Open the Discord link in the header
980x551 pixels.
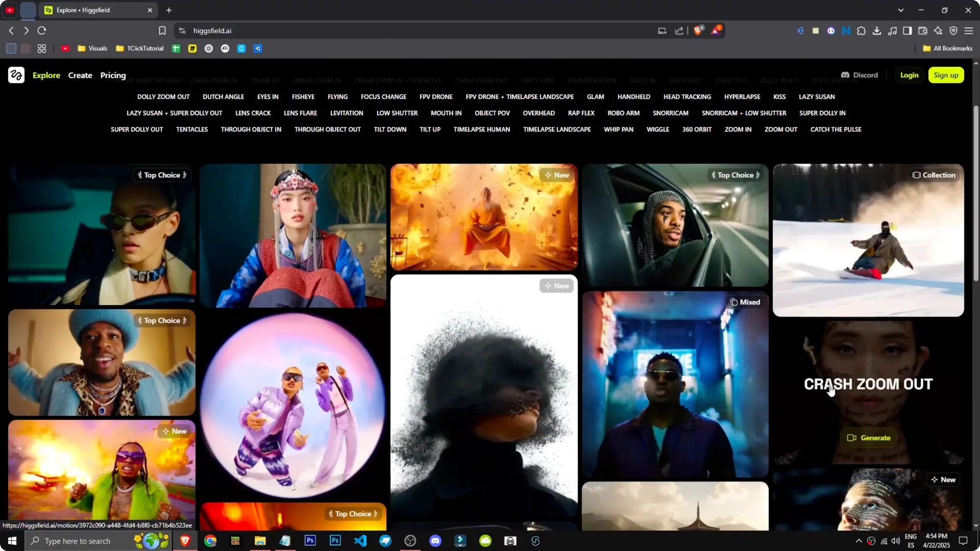click(x=859, y=75)
